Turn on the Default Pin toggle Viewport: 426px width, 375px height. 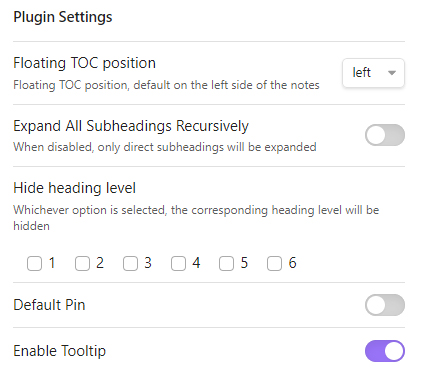[x=385, y=305]
